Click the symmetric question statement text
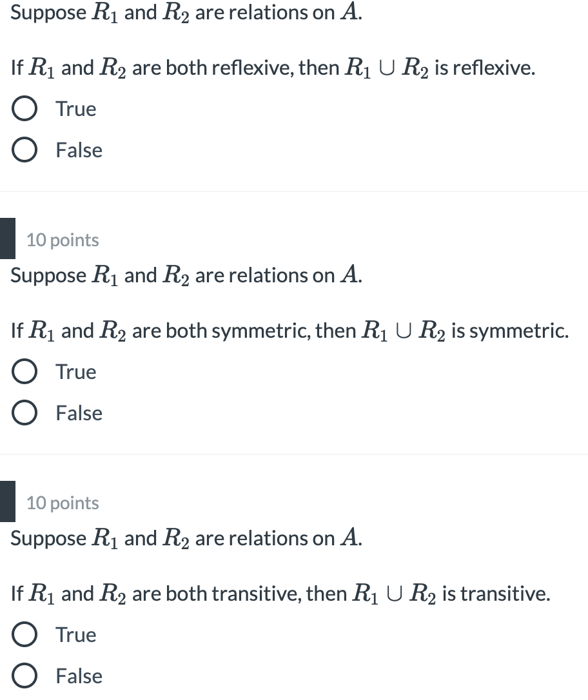The width and height of the screenshot is (588, 700). pyautogui.click(x=290, y=330)
